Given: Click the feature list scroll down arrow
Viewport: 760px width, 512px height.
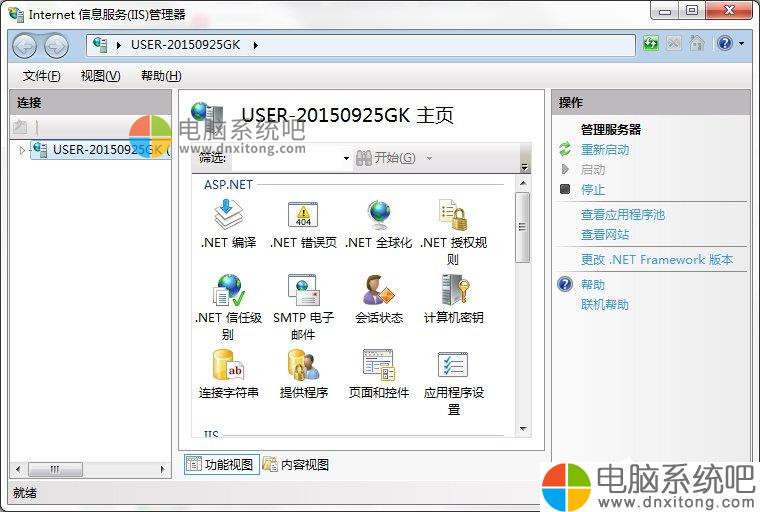Looking at the screenshot, I should pyautogui.click(x=523, y=429).
